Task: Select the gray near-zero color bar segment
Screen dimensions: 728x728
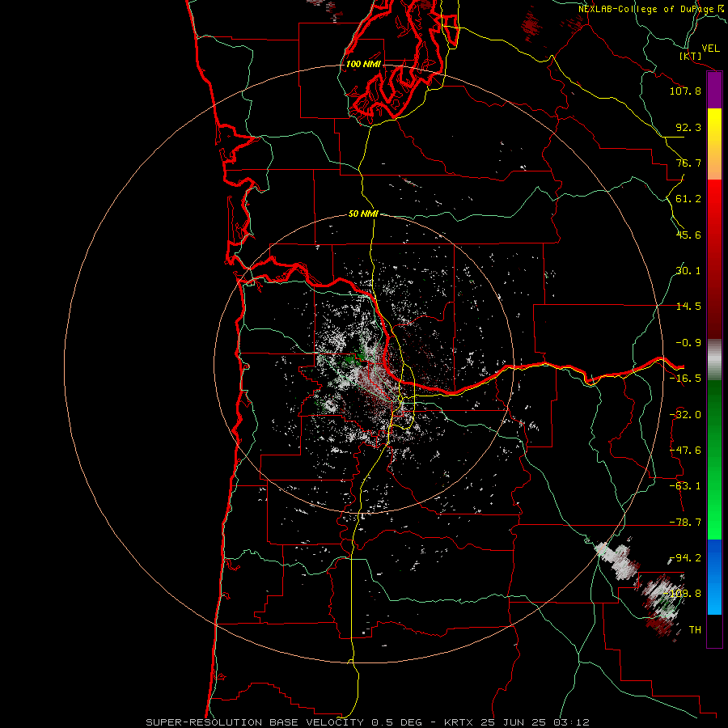Action: coord(714,360)
